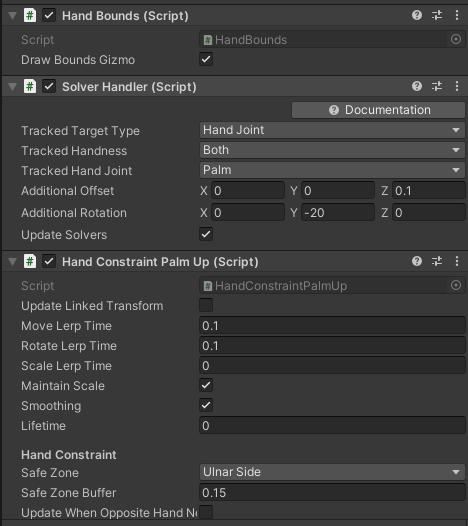Open help for Hand Bounds component

point(417,15)
